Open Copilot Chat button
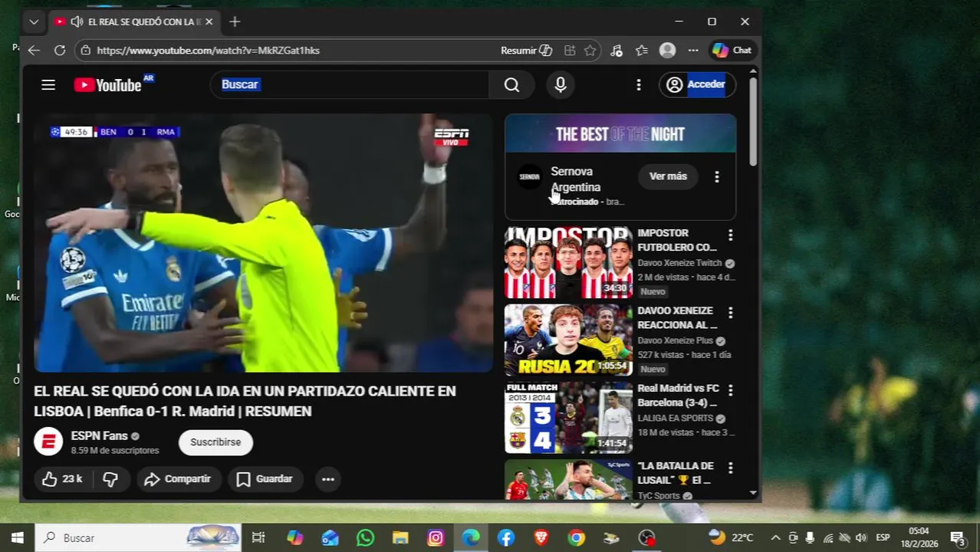 (732, 51)
